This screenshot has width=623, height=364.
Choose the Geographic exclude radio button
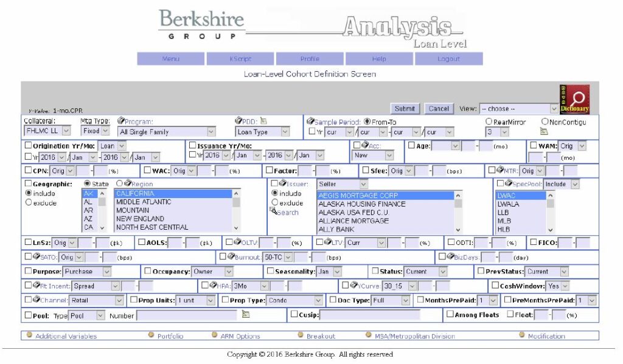click(x=28, y=202)
